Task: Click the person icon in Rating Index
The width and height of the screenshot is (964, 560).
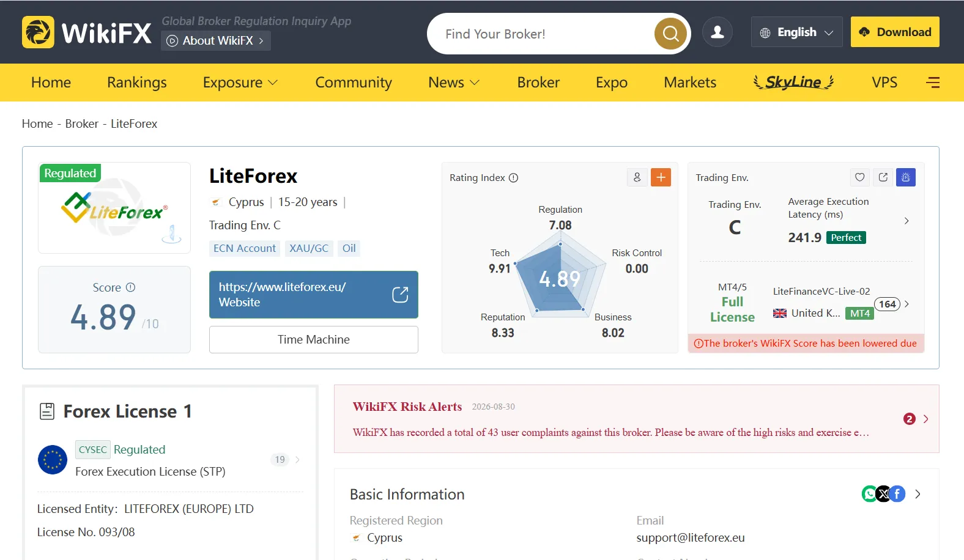Action: click(637, 177)
